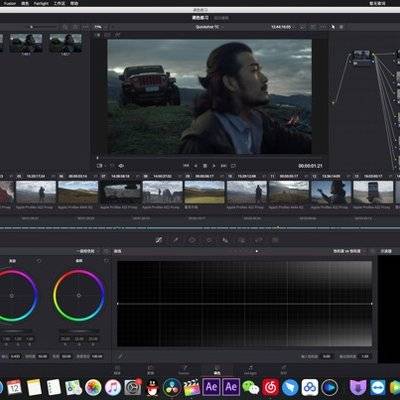Click master wheel slider under second wheel
Viewport: 400px width, 400px height.
point(79,331)
